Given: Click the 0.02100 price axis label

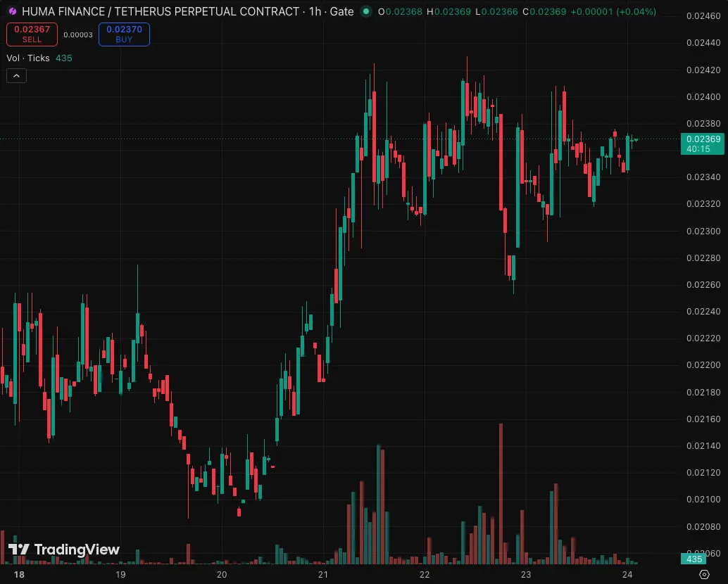Looking at the screenshot, I should (x=703, y=499).
